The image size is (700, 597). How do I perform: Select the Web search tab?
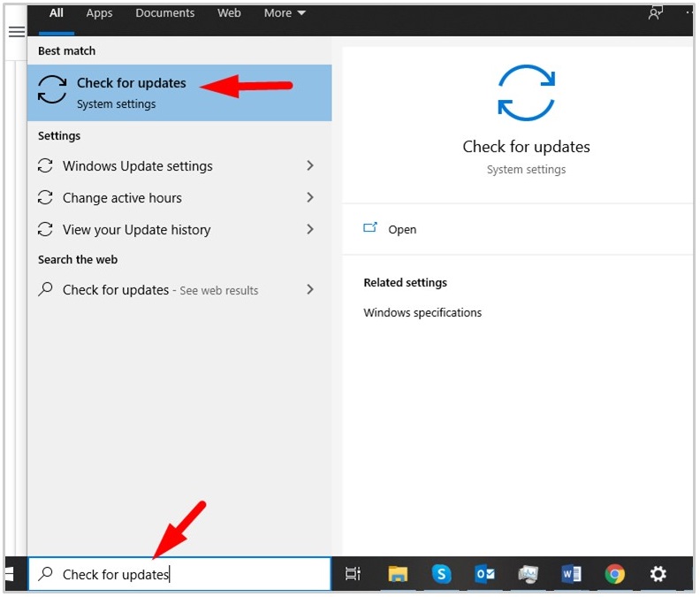(x=229, y=13)
